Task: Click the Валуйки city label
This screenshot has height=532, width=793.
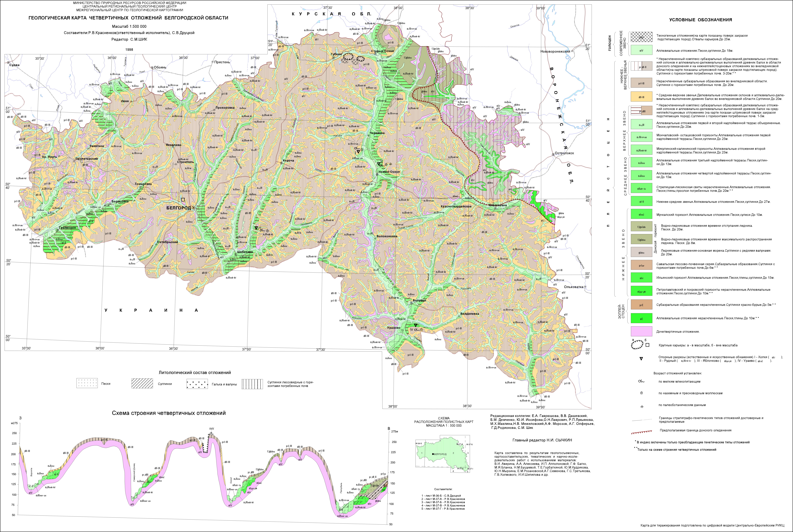Action: click(419, 300)
